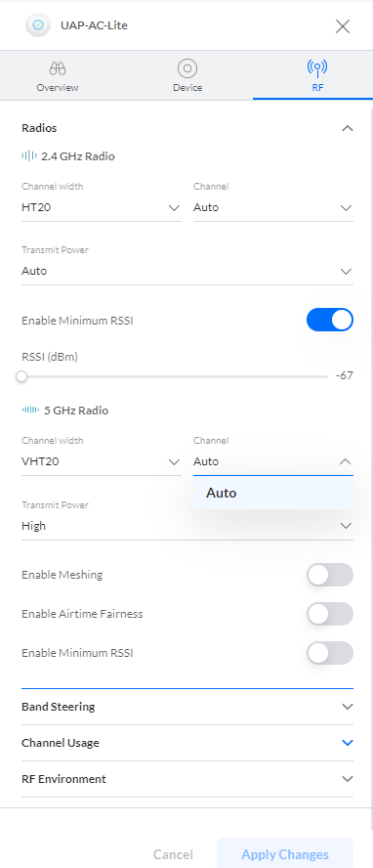373x868 pixels.
Task: Open the 2.4 GHz Transmit Power dropdown
Action: coord(187,272)
